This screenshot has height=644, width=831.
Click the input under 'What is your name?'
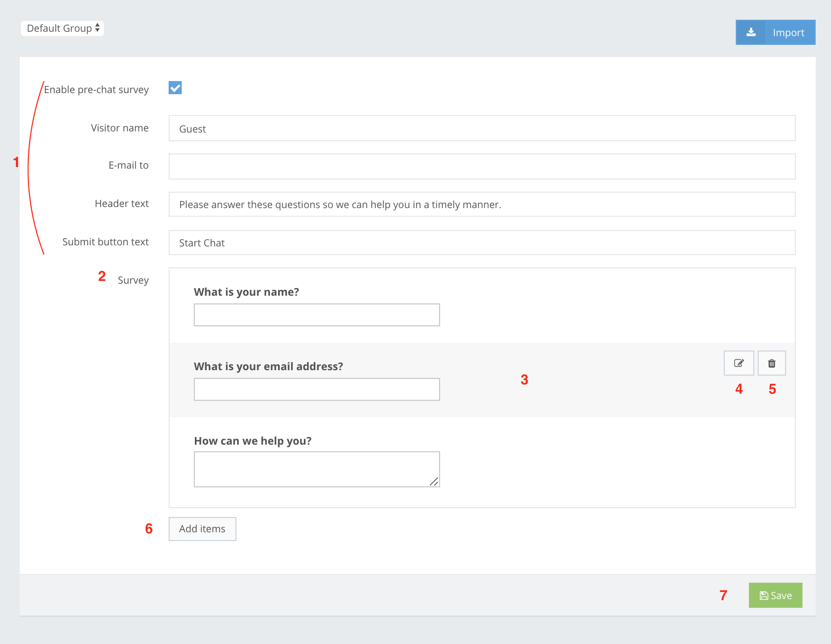click(316, 315)
